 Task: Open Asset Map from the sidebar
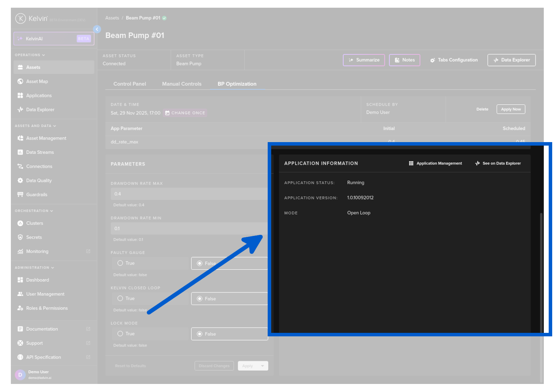point(37,82)
